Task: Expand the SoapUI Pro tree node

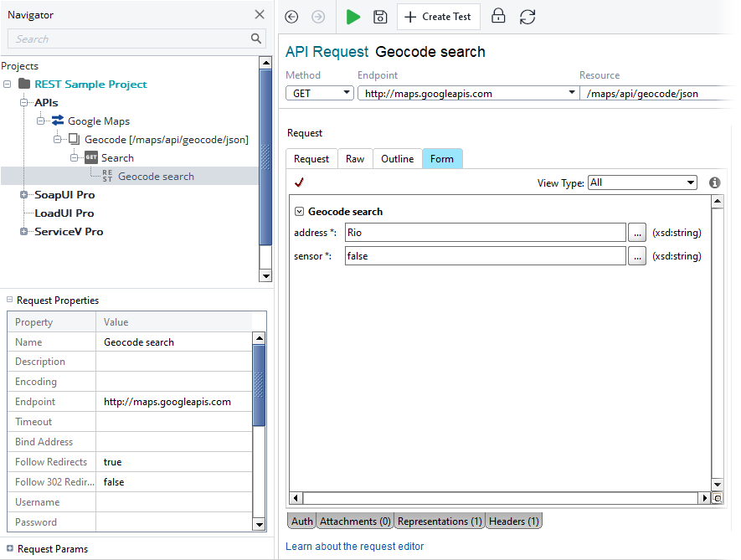Action: click(24, 195)
